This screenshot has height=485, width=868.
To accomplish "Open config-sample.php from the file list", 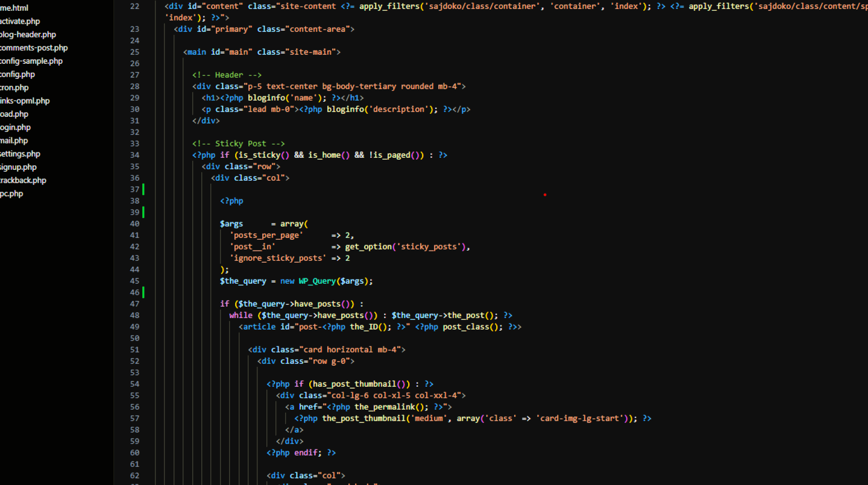I will [x=31, y=61].
